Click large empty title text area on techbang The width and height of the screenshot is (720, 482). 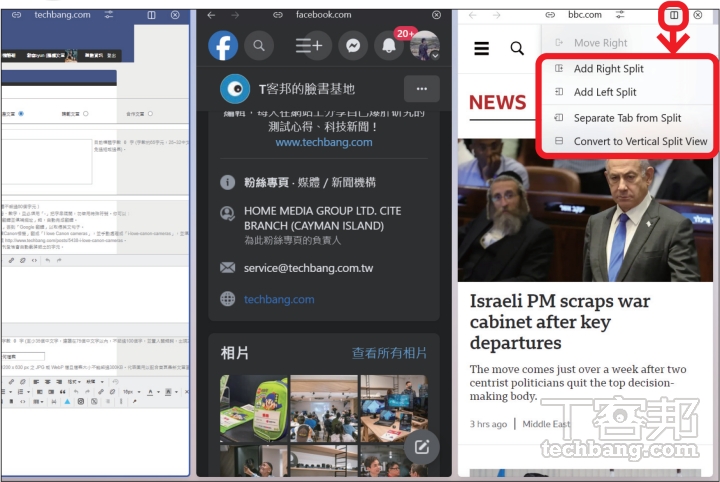pyautogui.click(x=46, y=162)
